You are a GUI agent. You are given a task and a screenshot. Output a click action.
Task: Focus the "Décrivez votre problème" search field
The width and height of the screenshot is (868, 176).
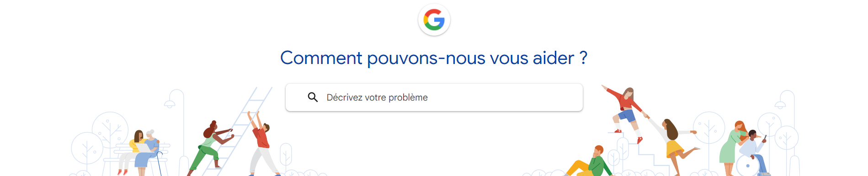point(434,97)
